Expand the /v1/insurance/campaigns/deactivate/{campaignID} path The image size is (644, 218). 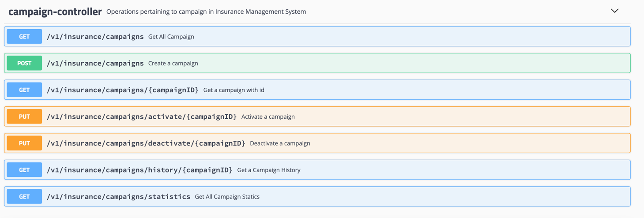146,143
